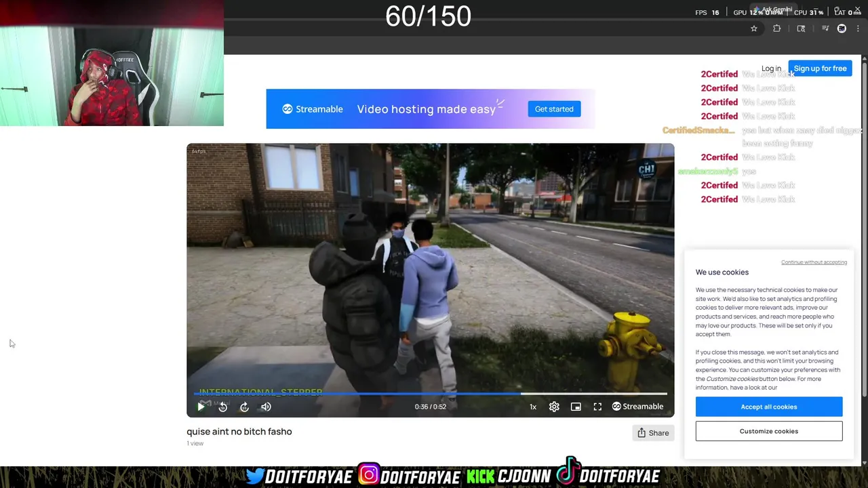Screen dimensions: 868x488
Task: Open the browser extensions puzzle icon
Action: click(x=777, y=28)
